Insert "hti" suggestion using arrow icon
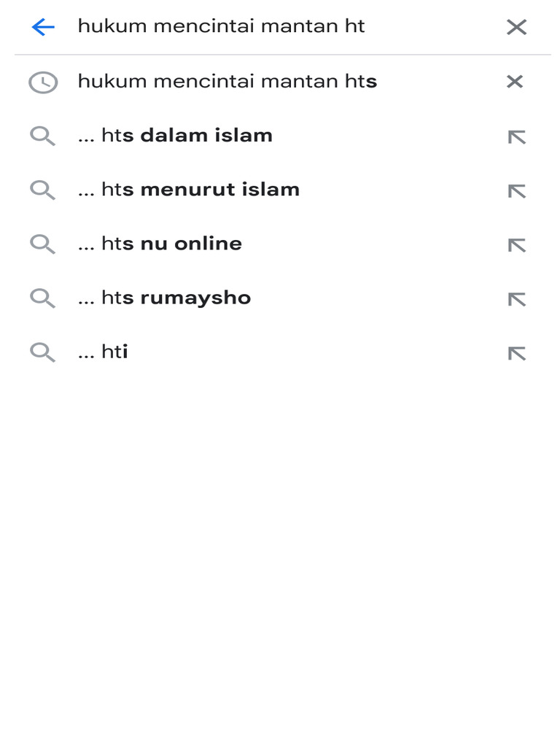This screenshot has width=560, height=747. click(x=516, y=353)
